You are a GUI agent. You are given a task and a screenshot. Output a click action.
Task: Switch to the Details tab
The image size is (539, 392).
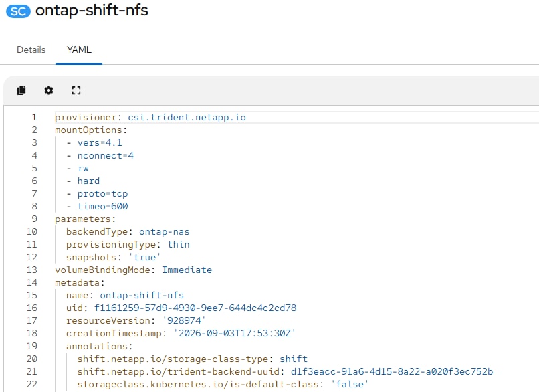coord(31,50)
